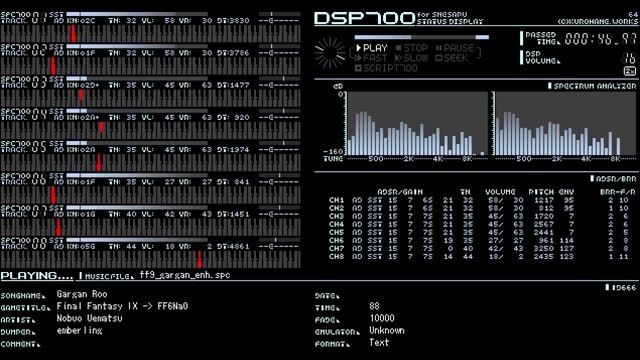Click the SPC700 Track 06 label
This screenshot has height=360, width=640.
coord(23,178)
